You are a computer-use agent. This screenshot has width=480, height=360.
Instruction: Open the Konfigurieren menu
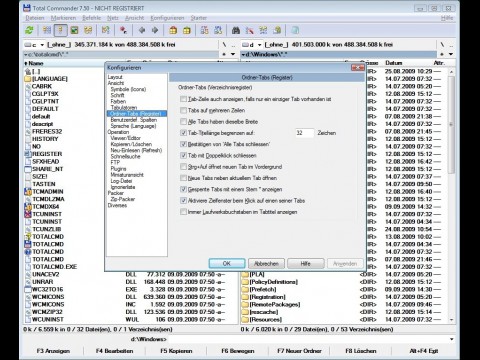pyautogui.click(x=167, y=18)
